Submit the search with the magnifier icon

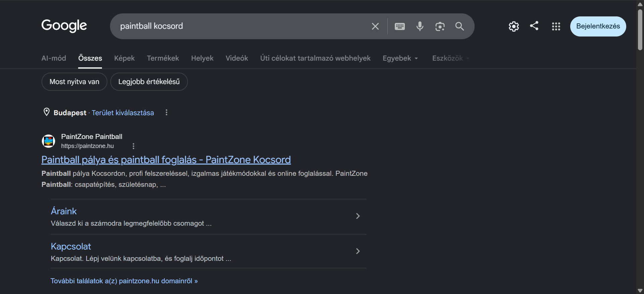click(x=460, y=26)
